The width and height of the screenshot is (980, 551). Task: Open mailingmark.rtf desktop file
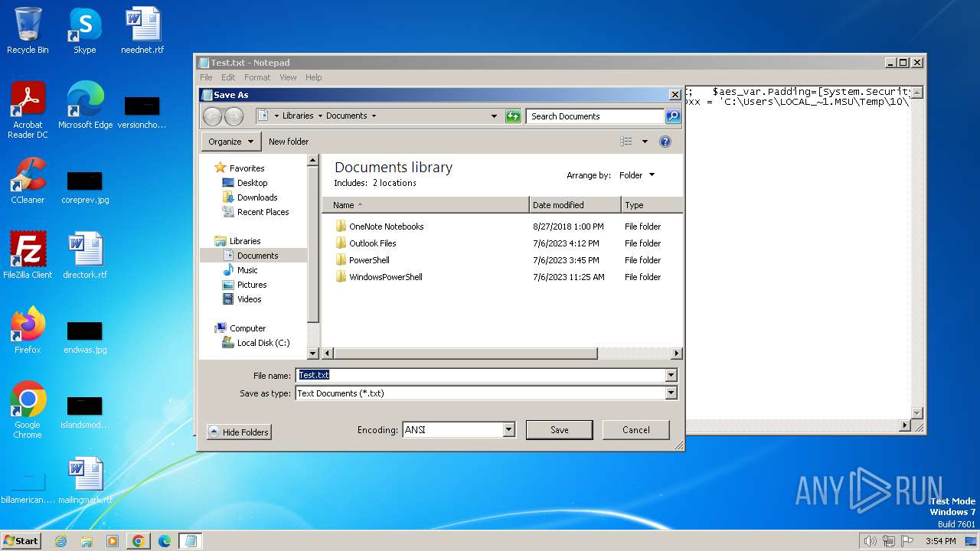pyautogui.click(x=85, y=480)
